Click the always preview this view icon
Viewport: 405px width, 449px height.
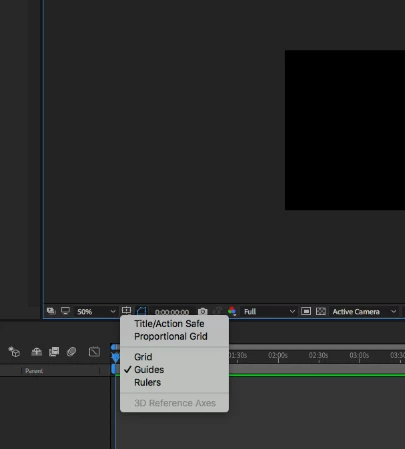tap(51, 311)
